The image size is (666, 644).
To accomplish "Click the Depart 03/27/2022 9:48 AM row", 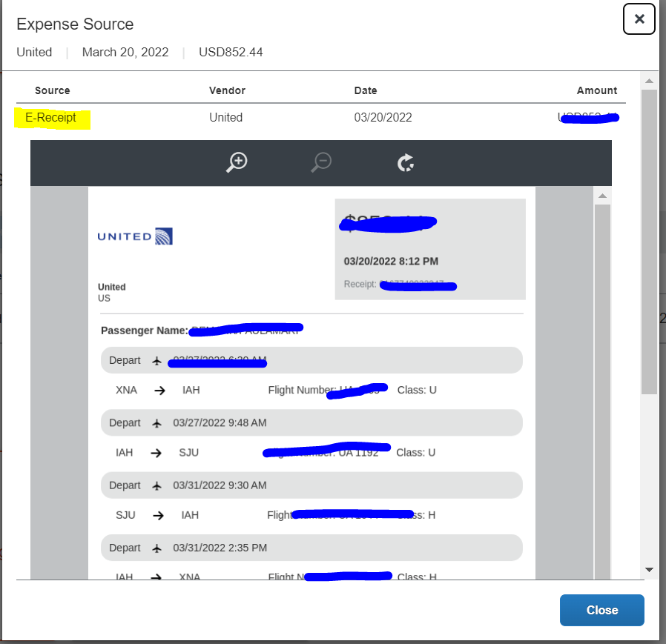I will tap(311, 423).
